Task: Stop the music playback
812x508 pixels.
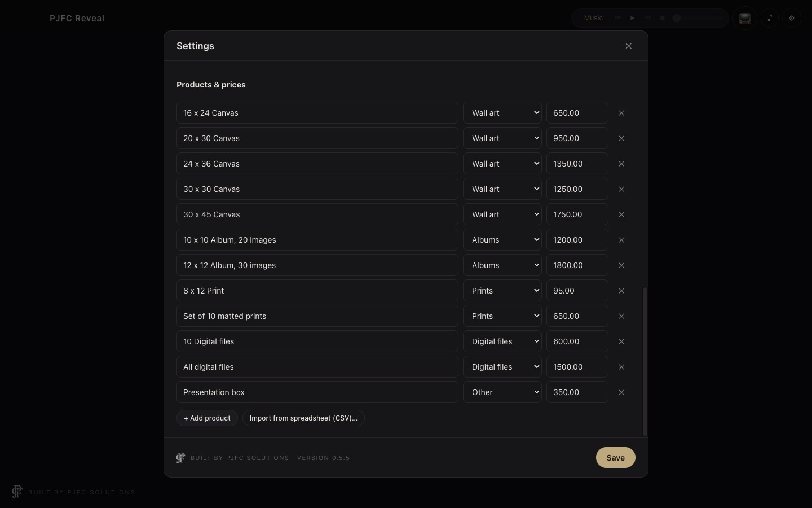Action: click(x=663, y=18)
